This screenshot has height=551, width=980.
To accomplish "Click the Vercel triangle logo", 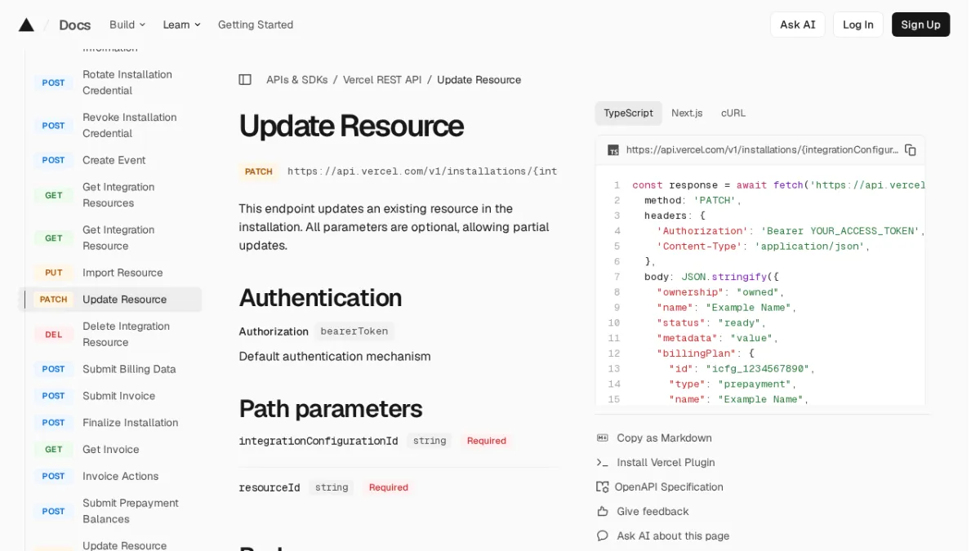I will tap(26, 24).
